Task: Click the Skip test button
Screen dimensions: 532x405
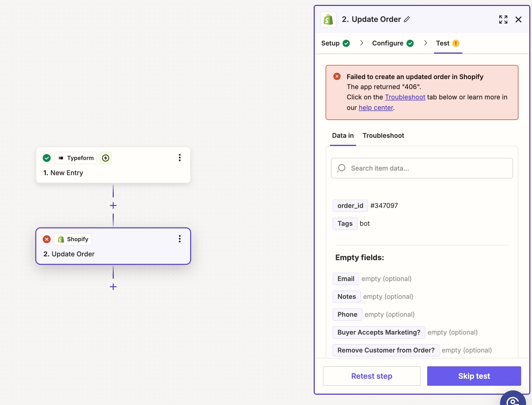Action: [x=474, y=376]
